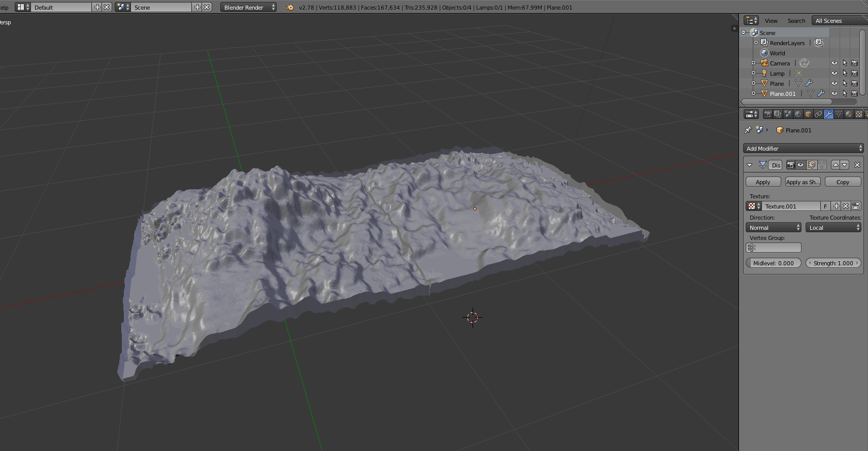Unlink Texture.001 from the modifier
Screen dimensions: 868x451
846,206
